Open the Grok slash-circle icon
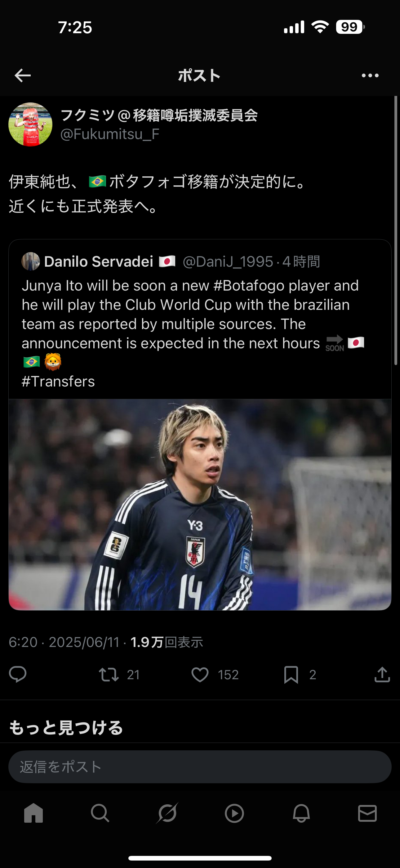The image size is (400, 868). coord(167,813)
